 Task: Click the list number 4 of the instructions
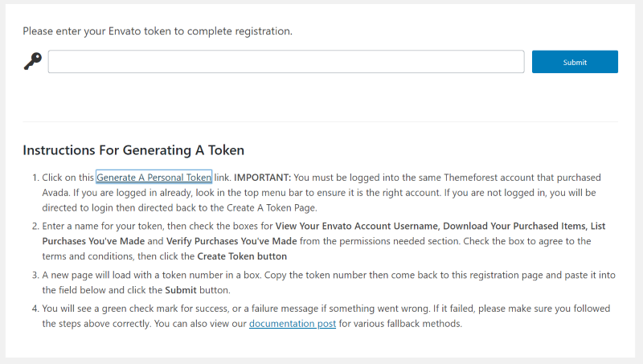[35, 309]
